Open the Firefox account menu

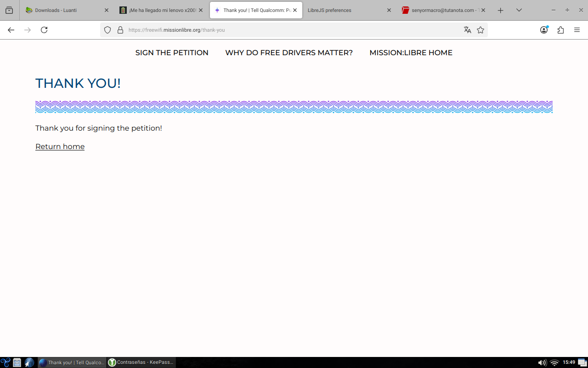coord(544,30)
